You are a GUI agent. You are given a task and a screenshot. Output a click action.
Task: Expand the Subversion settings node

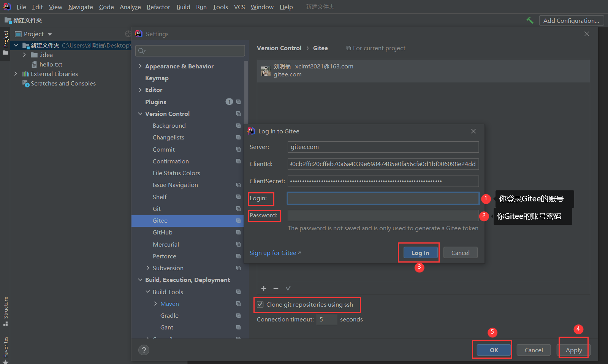(x=148, y=268)
